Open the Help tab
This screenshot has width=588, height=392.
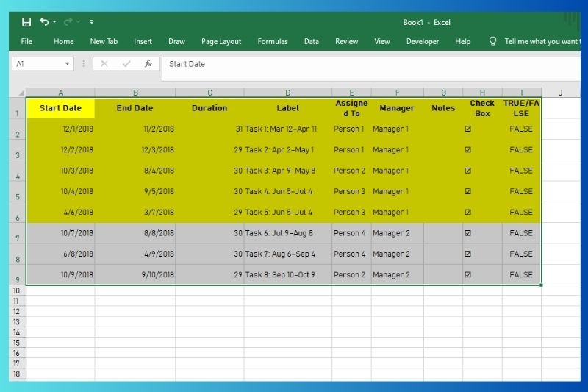[463, 41]
